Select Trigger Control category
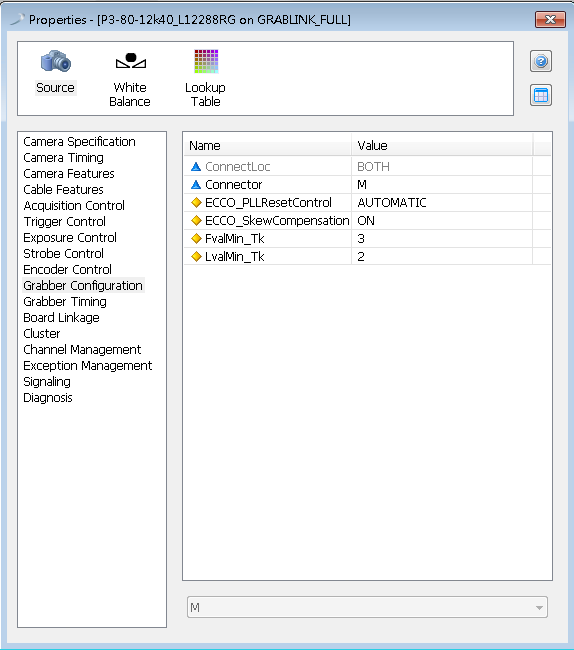 coord(64,222)
